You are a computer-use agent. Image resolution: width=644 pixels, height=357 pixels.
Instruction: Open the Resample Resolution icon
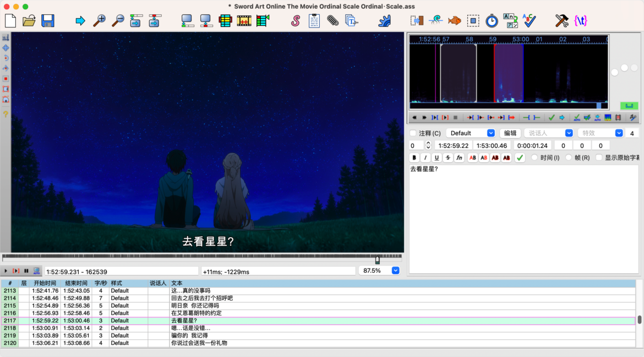pos(473,20)
